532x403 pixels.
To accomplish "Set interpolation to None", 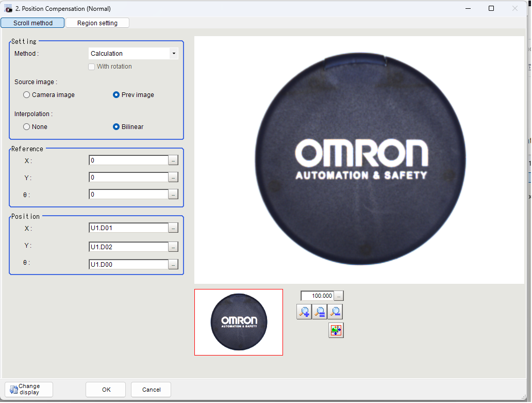I will tap(26, 126).
